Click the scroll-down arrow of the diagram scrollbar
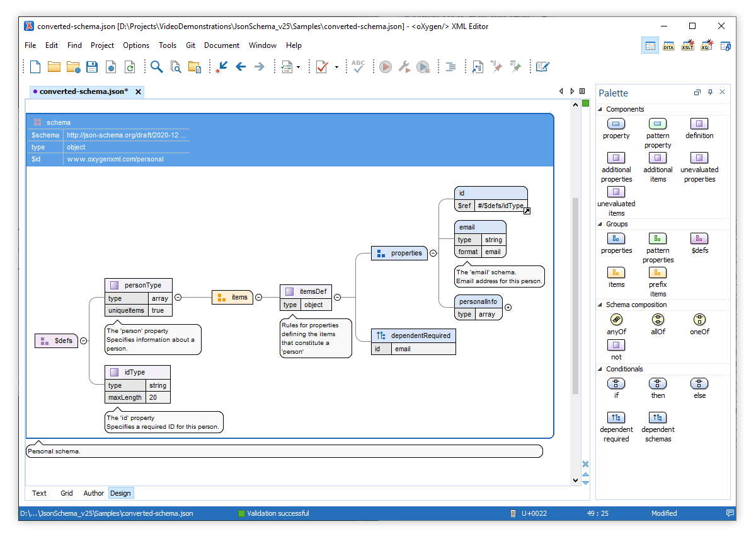This screenshot has height=536, width=756. point(575,481)
